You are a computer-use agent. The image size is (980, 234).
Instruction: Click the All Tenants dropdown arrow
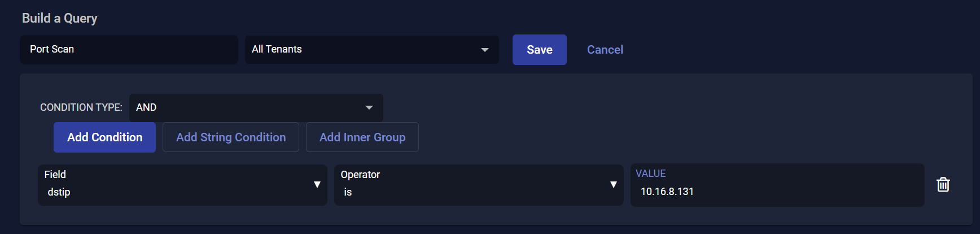(484, 50)
